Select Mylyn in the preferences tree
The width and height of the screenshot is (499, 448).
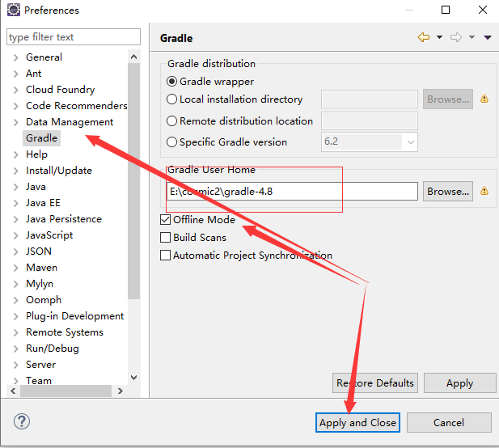[40, 284]
